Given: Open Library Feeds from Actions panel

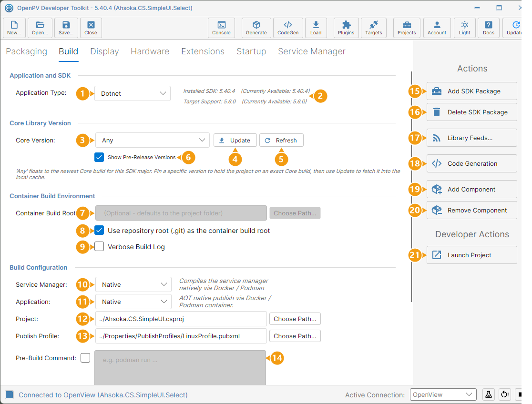Looking at the screenshot, I should tap(471, 138).
